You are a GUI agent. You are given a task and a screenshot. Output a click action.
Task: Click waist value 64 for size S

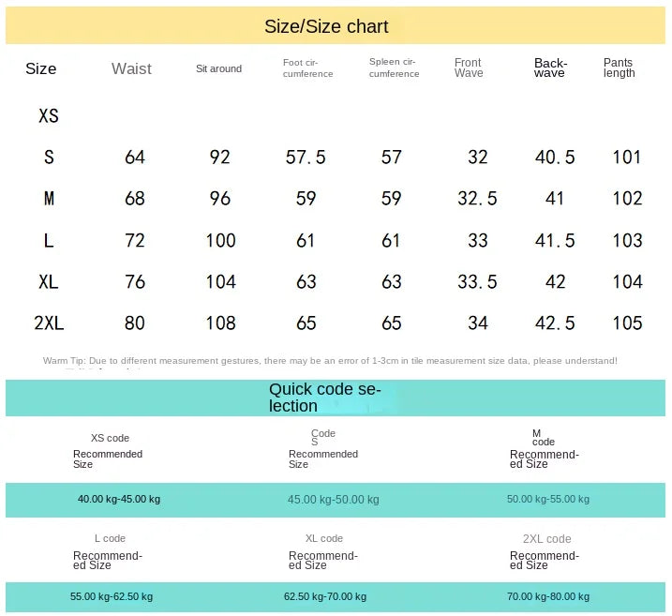point(135,157)
